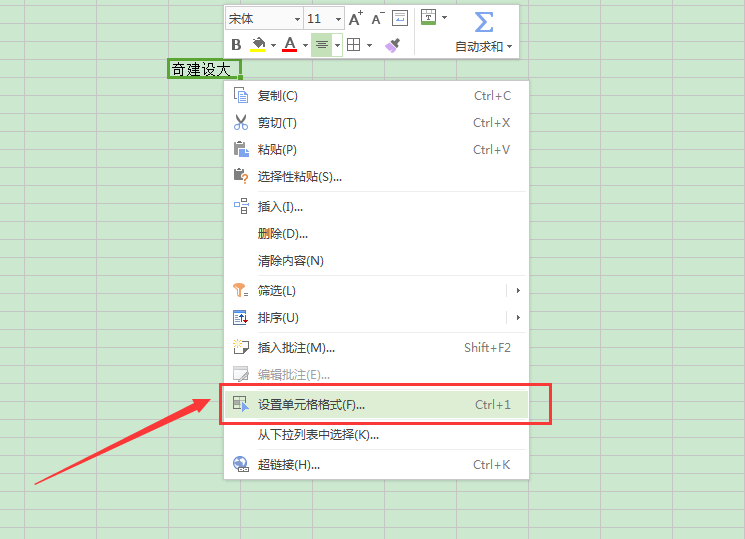Toggle wrap text icon in mini toolbar
Viewport: 745px width, 539px height.
[400, 18]
